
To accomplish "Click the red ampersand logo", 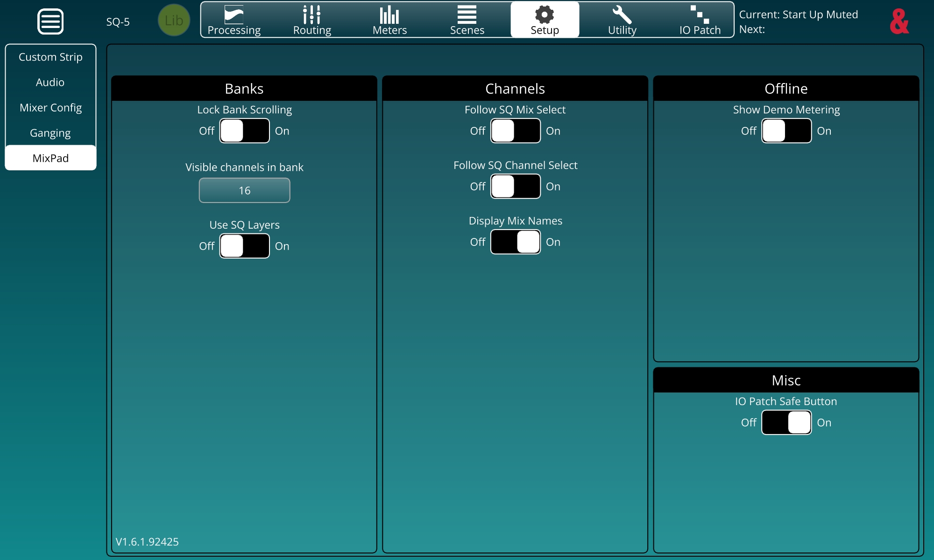I will click(899, 21).
